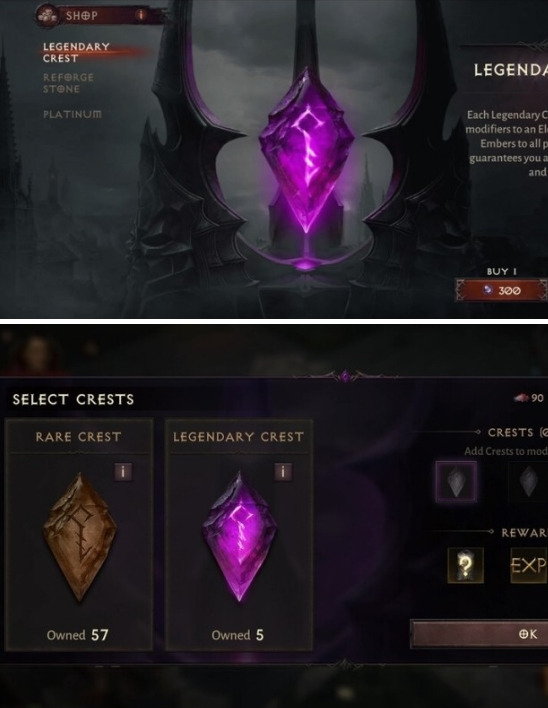Select the brown Rare Crest gem
This screenshot has width=548, height=708.
(80, 537)
